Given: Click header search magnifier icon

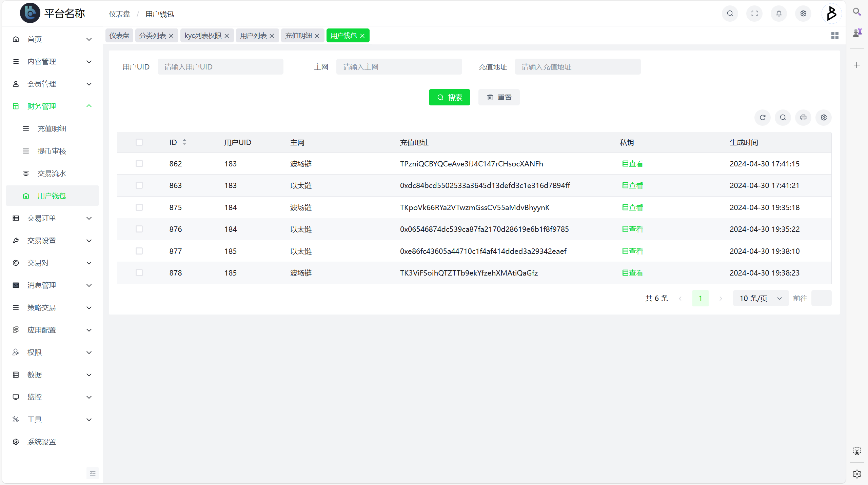Looking at the screenshot, I should point(730,14).
